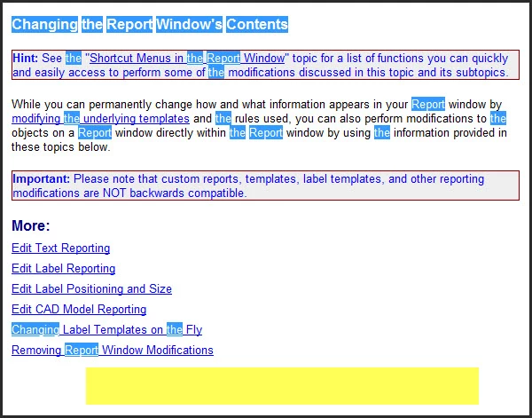Screen dimensions: 532x418
Task: Open the Edit Text Reporting topic
Action: click(60, 248)
